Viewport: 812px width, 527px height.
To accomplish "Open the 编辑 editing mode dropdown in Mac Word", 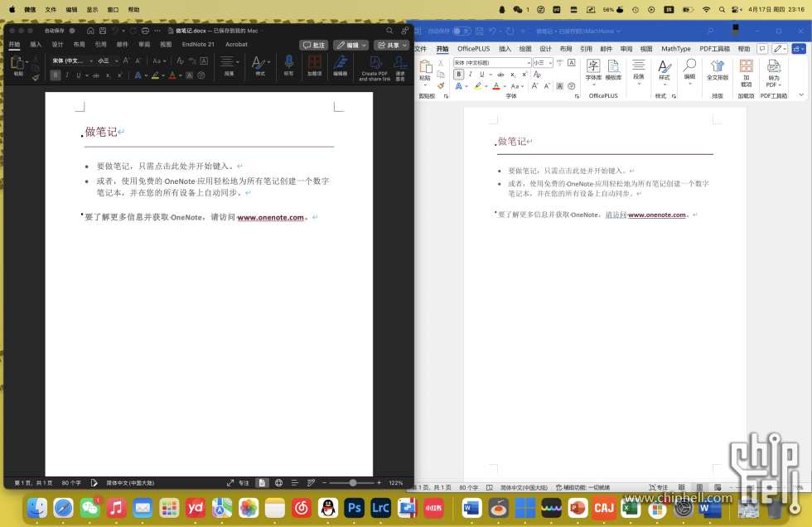I will pos(351,45).
